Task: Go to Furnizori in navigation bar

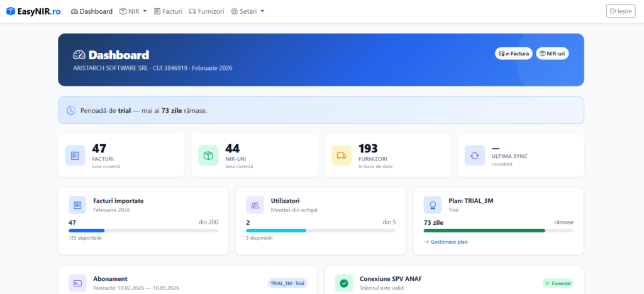Action: 206,11
